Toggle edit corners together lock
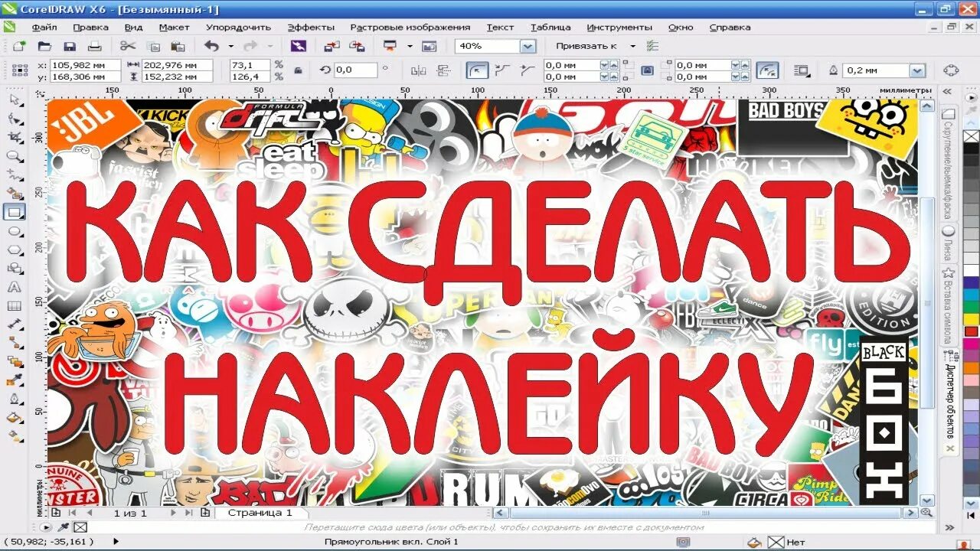 647,70
